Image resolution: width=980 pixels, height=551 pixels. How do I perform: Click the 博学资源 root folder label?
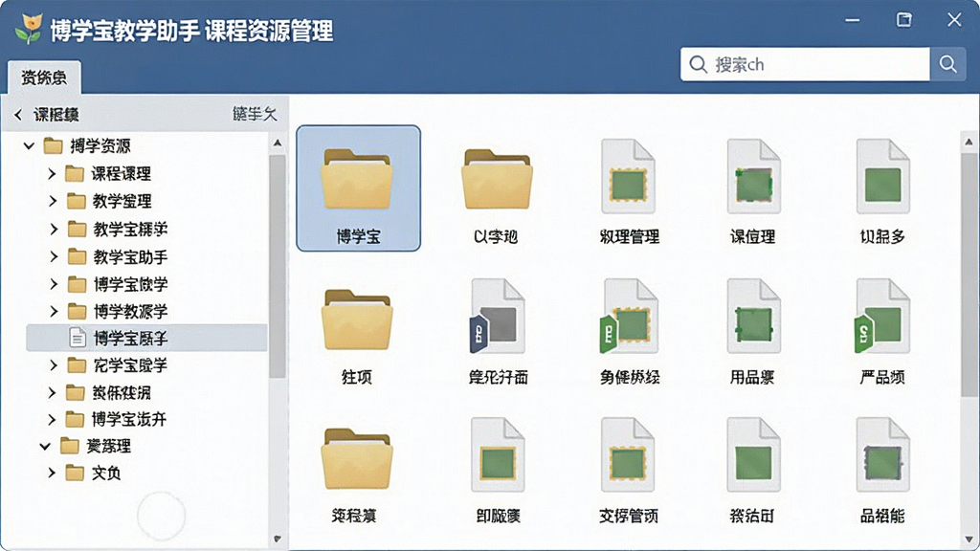(100, 146)
